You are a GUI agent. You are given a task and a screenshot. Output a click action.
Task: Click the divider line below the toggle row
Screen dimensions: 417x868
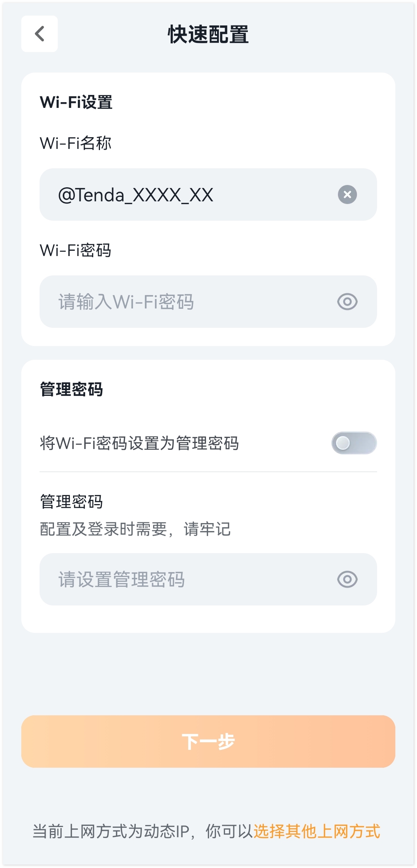[x=208, y=472]
